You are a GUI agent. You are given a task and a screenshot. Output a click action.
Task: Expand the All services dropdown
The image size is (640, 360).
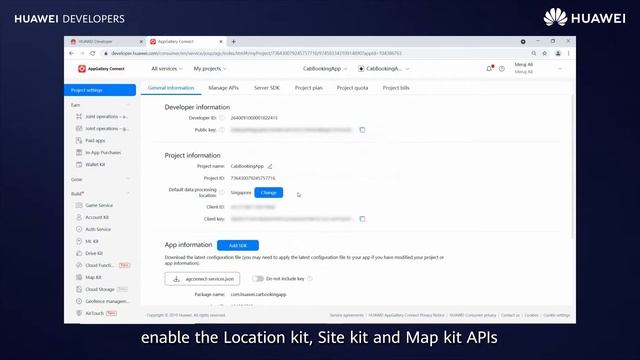(167, 69)
